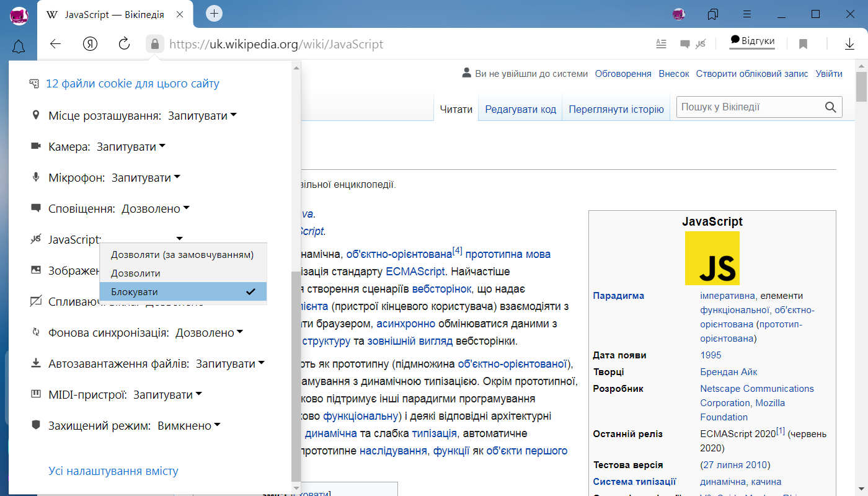
Task: Open the Редагувати код tab
Action: [521, 109]
